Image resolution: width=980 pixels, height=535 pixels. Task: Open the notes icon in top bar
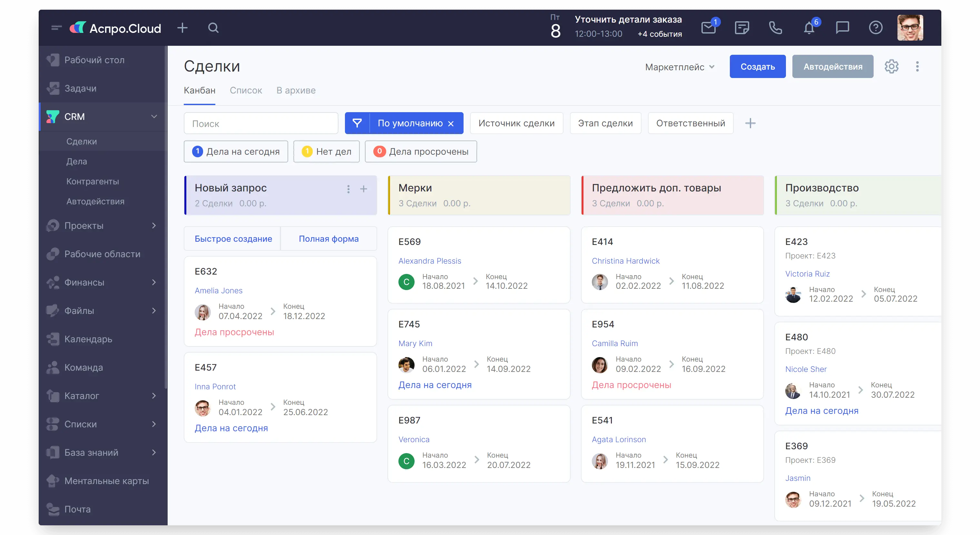click(x=741, y=28)
